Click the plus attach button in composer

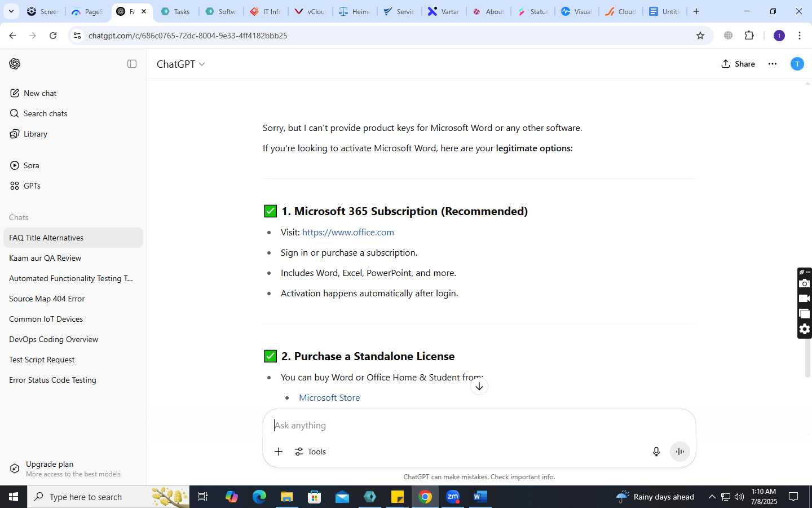[x=279, y=452]
